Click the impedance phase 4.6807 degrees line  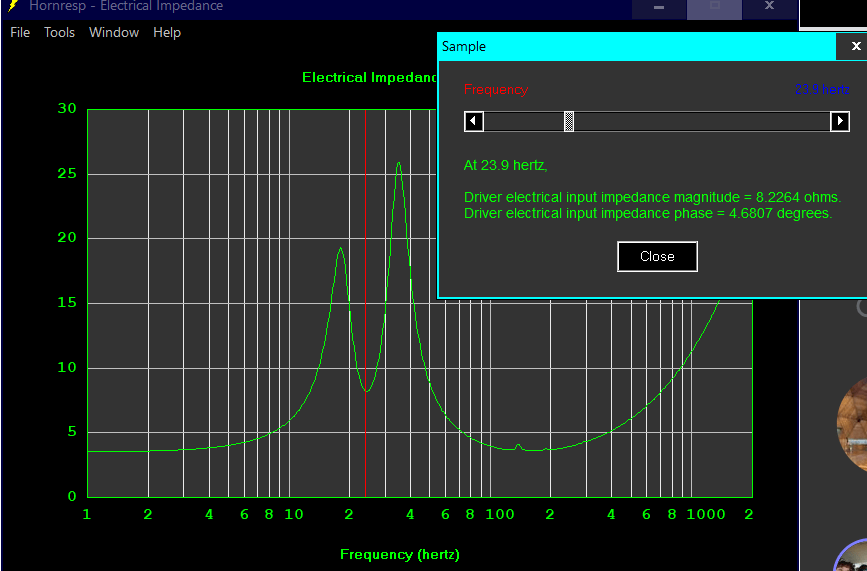[648, 213]
